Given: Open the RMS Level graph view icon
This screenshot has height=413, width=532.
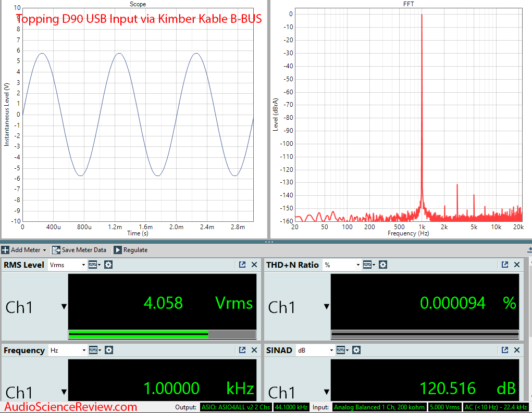Looking at the screenshot, I should point(94,265).
